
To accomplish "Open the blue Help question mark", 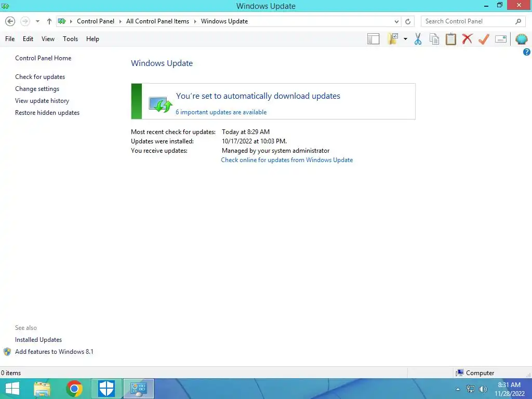I will [527, 52].
